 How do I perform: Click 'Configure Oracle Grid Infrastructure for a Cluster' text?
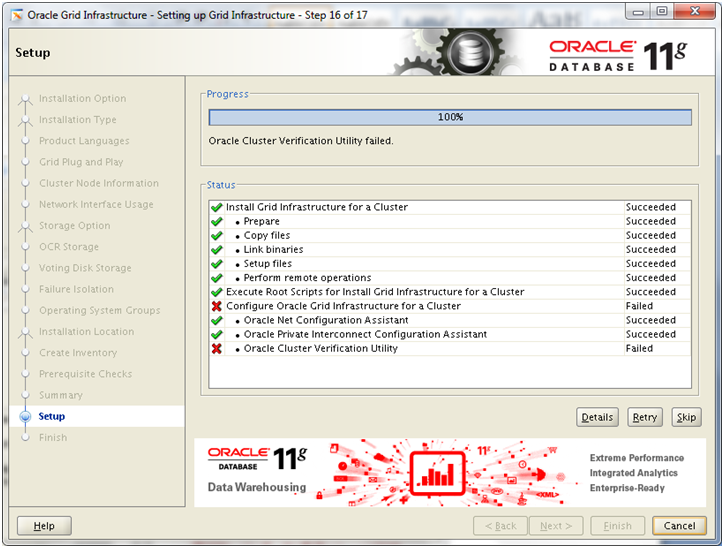pos(344,306)
